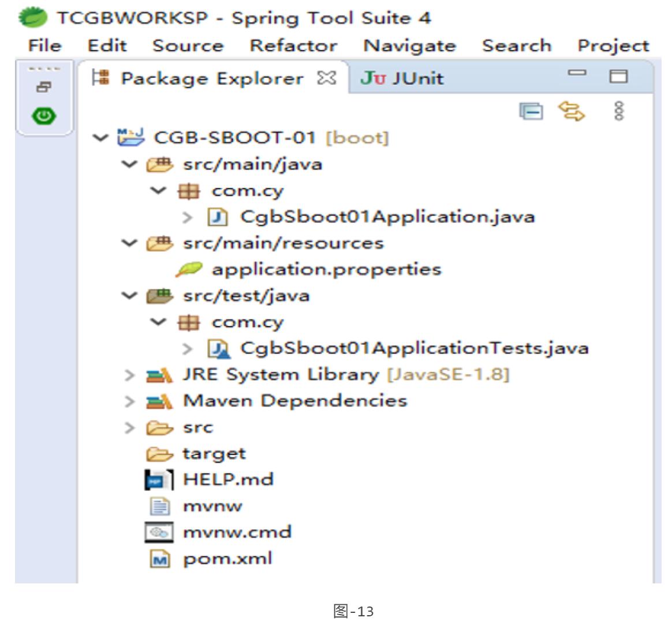Select the Package Explorer tab
This screenshot has height=625, width=672.
point(212,79)
